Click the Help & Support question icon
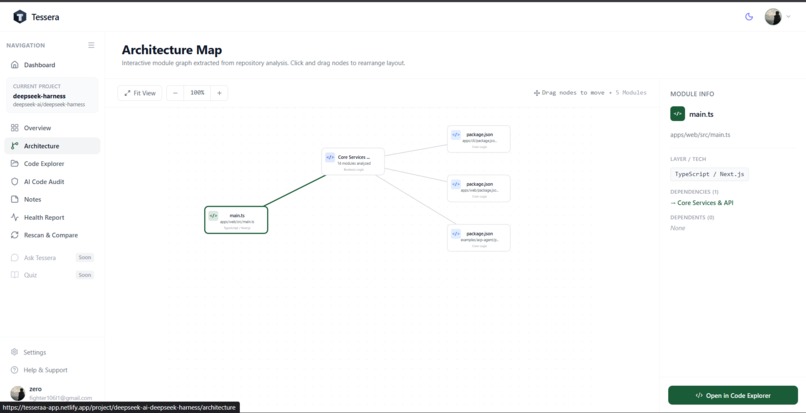This screenshot has height=413, width=806. 14,370
